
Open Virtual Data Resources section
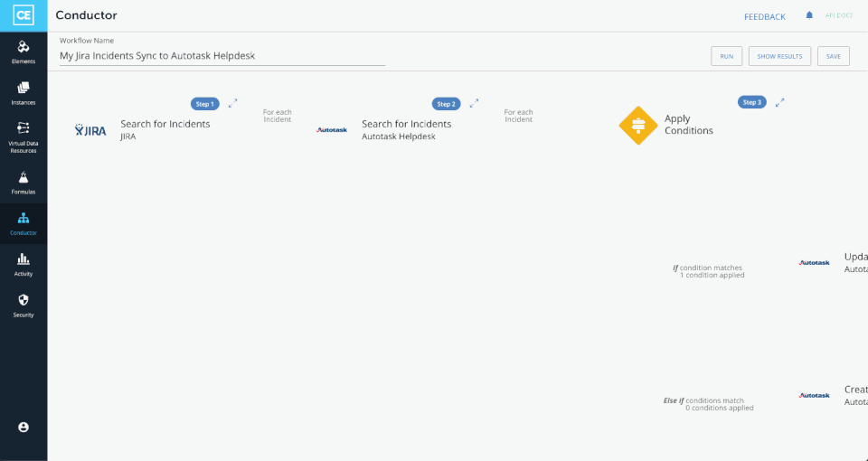pyautogui.click(x=24, y=137)
